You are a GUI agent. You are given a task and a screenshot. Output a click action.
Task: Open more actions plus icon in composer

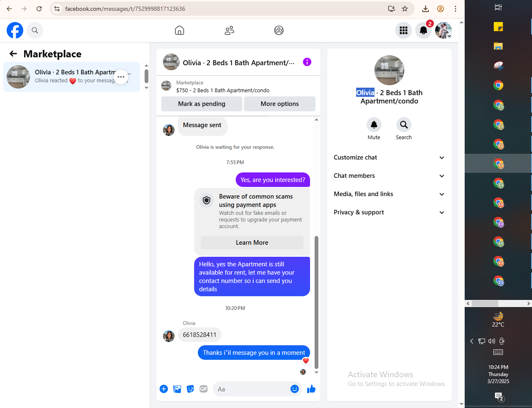click(164, 389)
